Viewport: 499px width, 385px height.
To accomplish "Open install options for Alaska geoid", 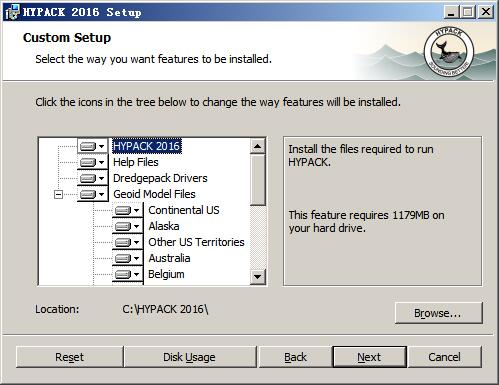I will tap(128, 226).
